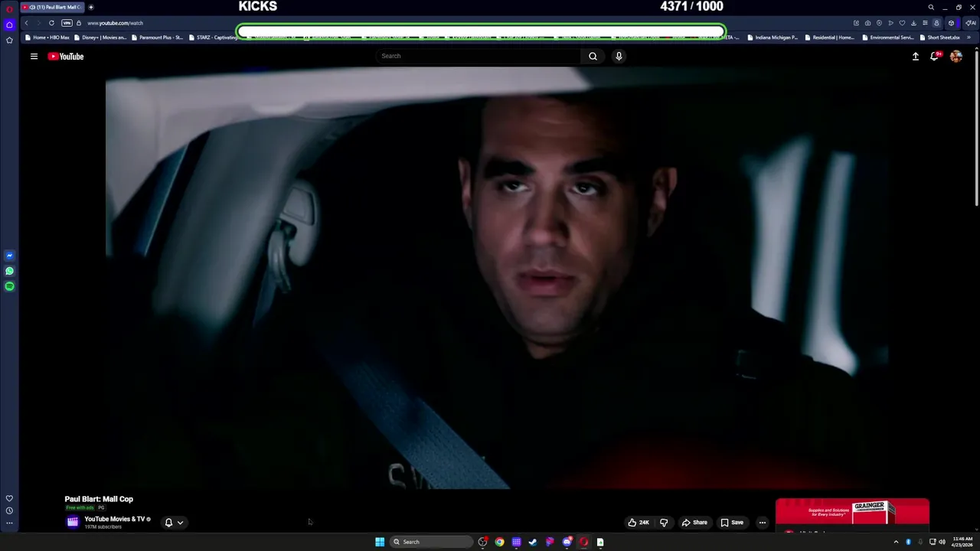The image size is (980, 551).
Task: Open Messenger in the Opera sidebar
Action: click(9, 256)
